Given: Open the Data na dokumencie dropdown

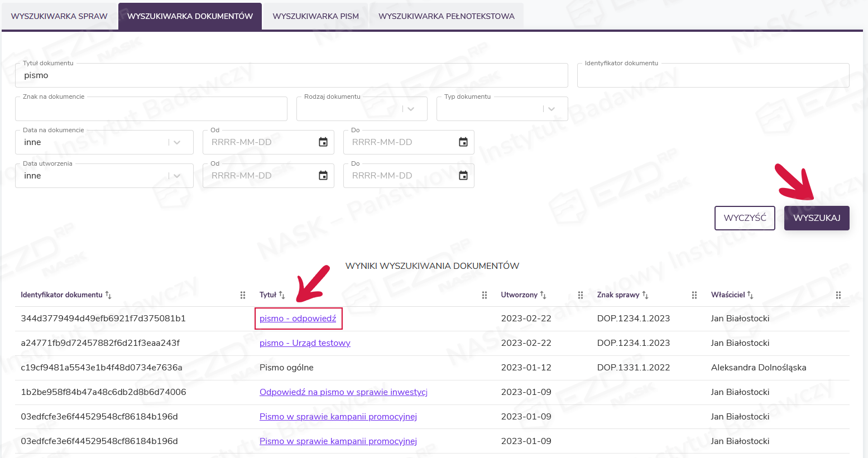Looking at the screenshot, I should (177, 142).
